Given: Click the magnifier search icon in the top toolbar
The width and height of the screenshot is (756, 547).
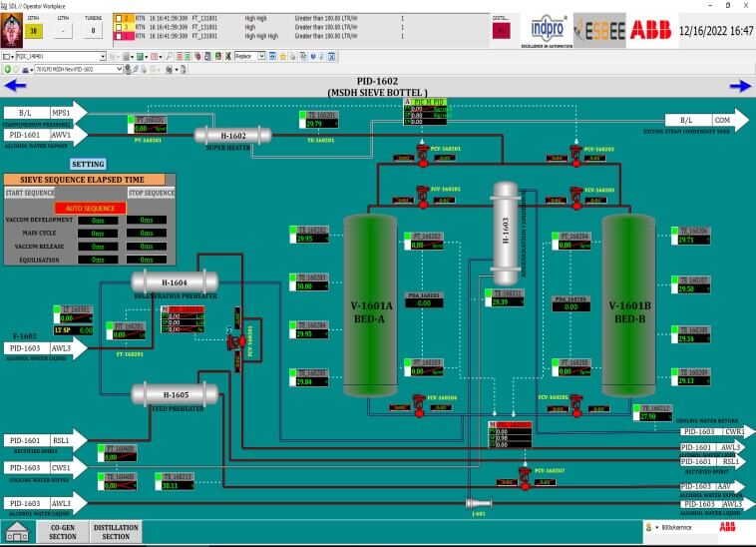Looking at the screenshot, I should coord(170,57).
